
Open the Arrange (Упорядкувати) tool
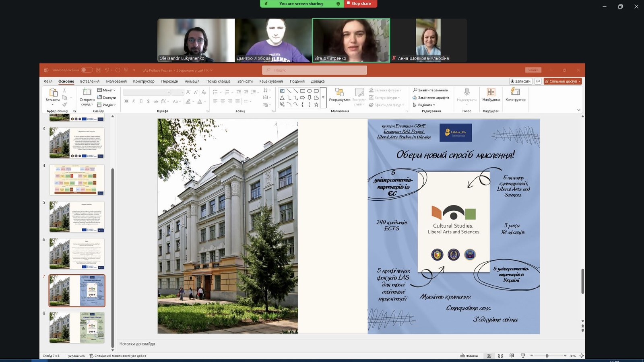339,93
